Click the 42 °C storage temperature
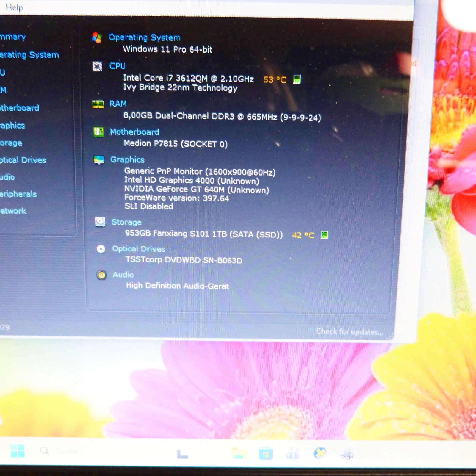This screenshot has height=476, width=476. pyautogui.click(x=303, y=235)
